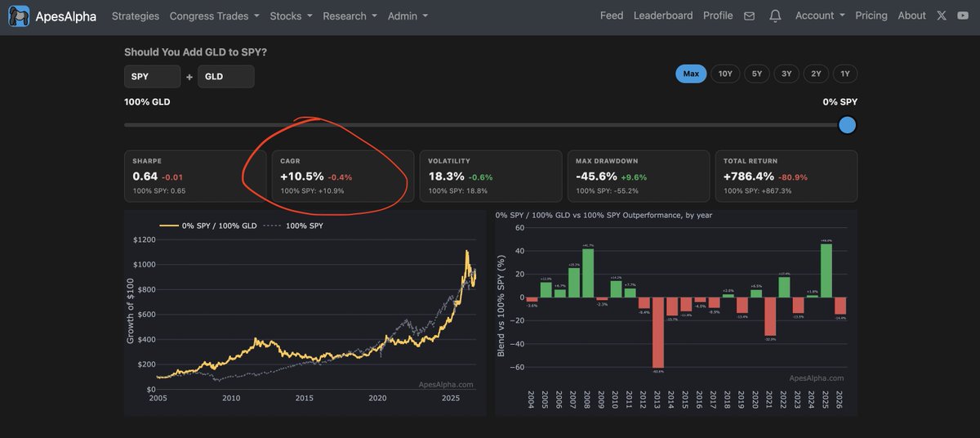Click the SPY ticker input field
The height and width of the screenshot is (438, 980).
tap(153, 77)
